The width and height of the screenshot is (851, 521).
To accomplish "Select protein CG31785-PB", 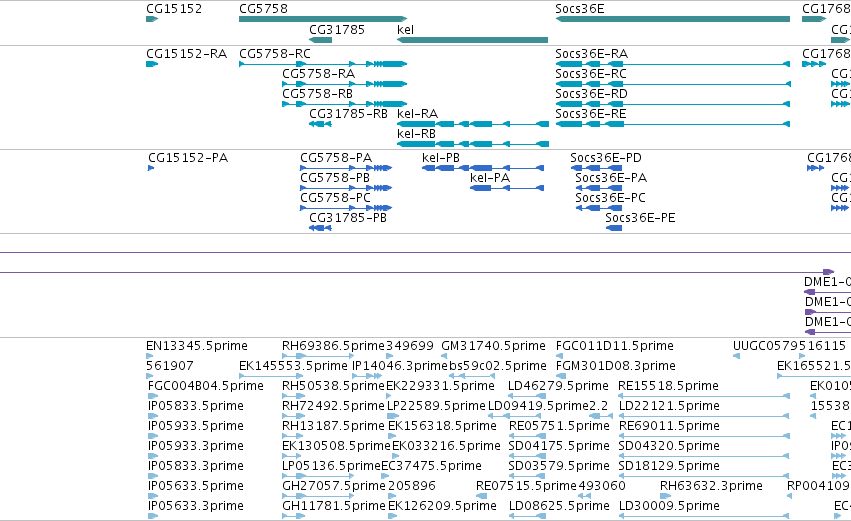I will coord(348,218).
